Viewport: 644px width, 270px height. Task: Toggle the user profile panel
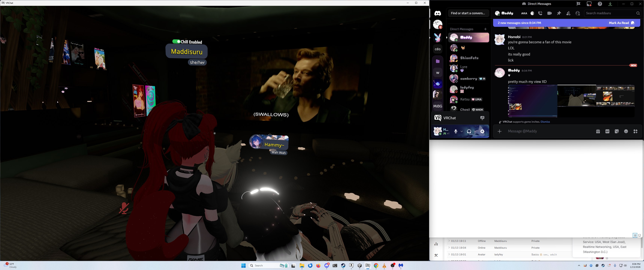[x=578, y=13]
